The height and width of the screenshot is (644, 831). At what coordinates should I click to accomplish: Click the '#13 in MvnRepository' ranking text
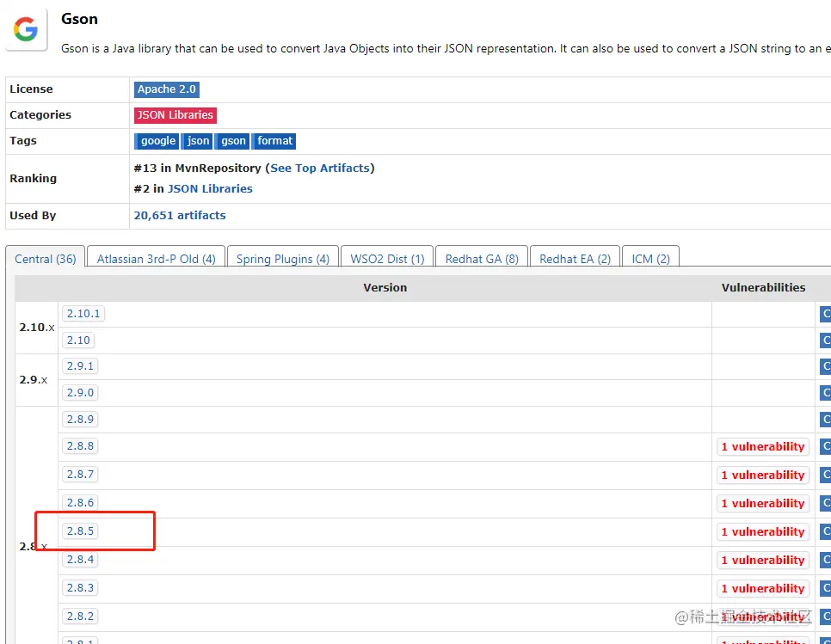coord(197,168)
